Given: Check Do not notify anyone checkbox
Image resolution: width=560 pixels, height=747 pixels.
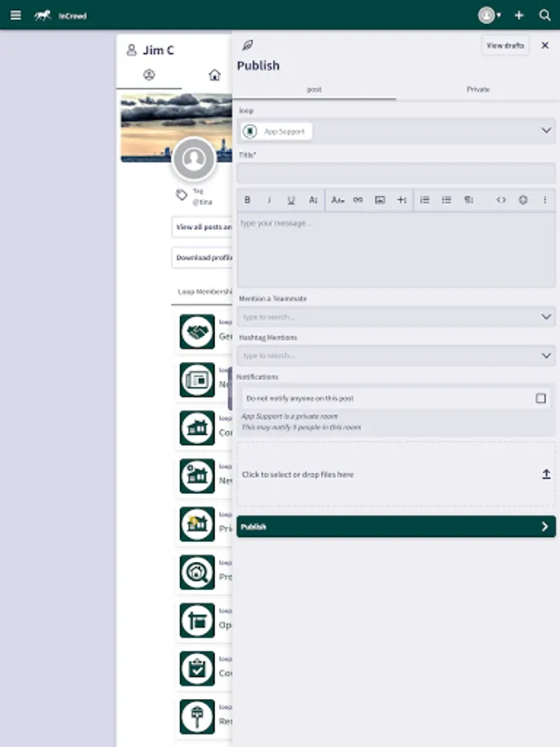Looking at the screenshot, I should coord(540,398).
